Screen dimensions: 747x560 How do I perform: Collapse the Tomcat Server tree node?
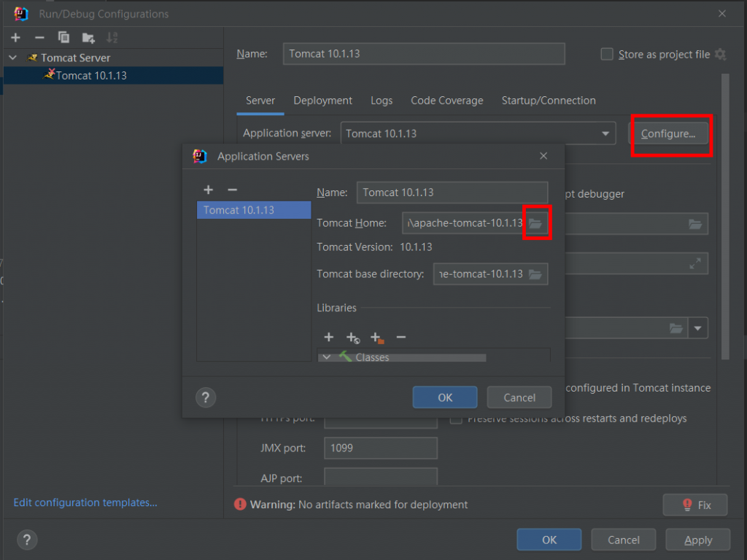coord(13,58)
